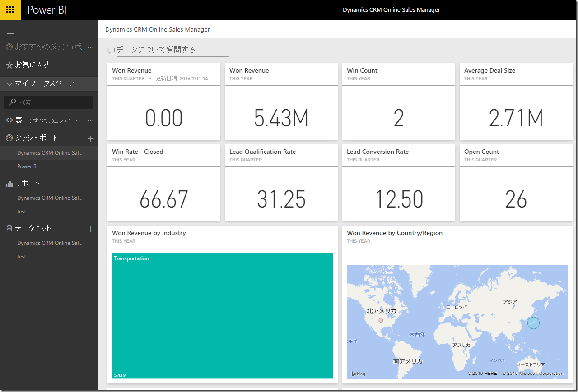The width and height of the screenshot is (578, 392).
Task: Click the 南アメリカ map label
Action: click(x=408, y=361)
